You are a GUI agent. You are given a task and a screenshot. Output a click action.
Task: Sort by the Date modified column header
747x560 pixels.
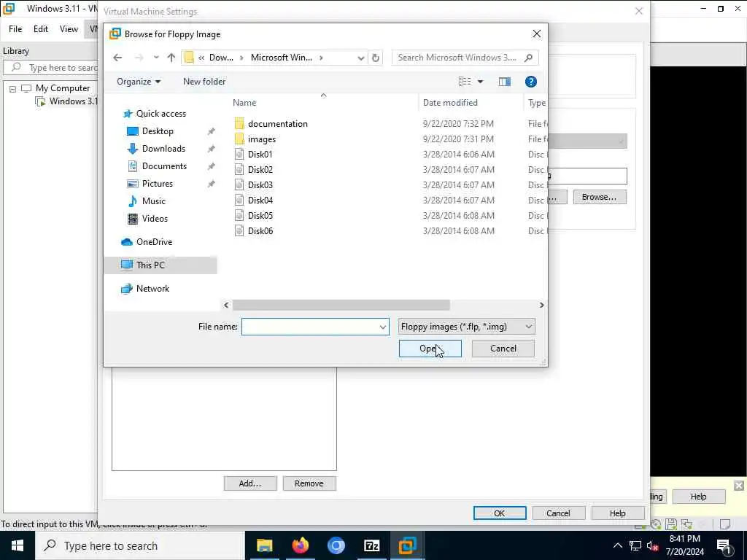click(450, 103)
